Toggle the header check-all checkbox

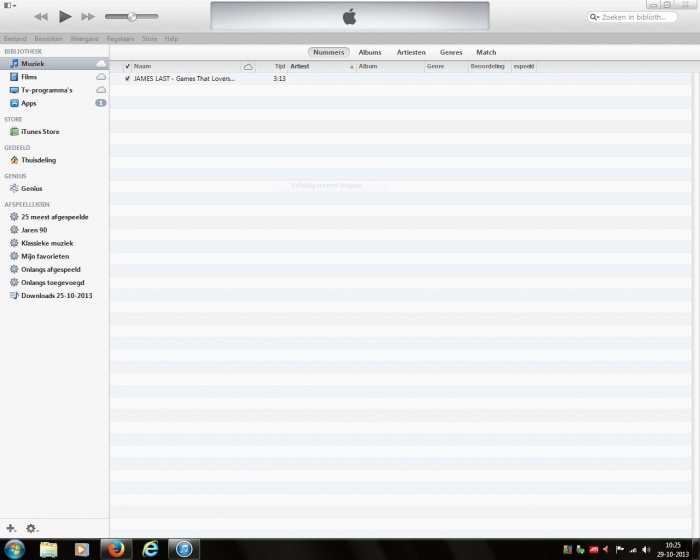[x=127, y=67]
